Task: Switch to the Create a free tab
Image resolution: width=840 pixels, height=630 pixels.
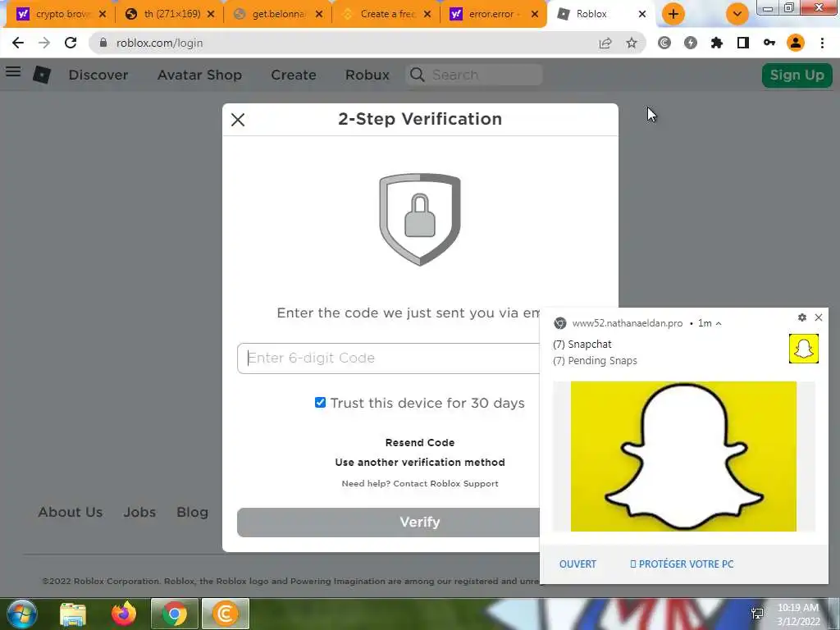Action: [x=386, y=15]
